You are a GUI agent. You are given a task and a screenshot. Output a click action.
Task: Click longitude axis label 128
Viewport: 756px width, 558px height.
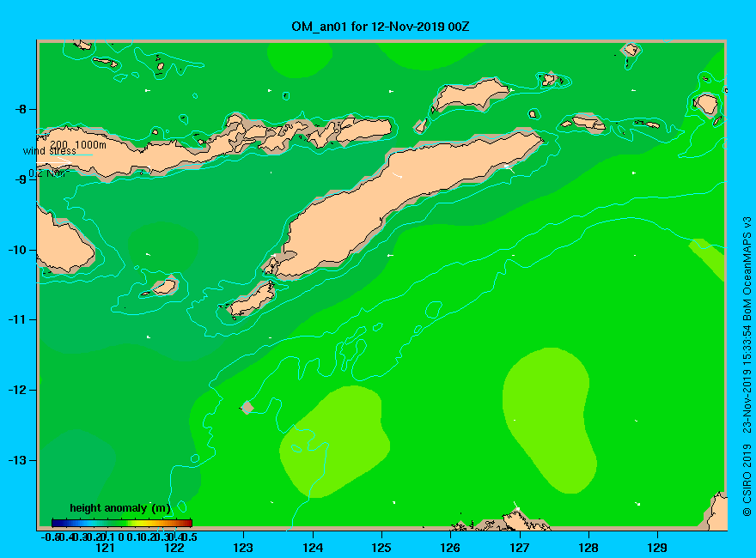(588, 548)
